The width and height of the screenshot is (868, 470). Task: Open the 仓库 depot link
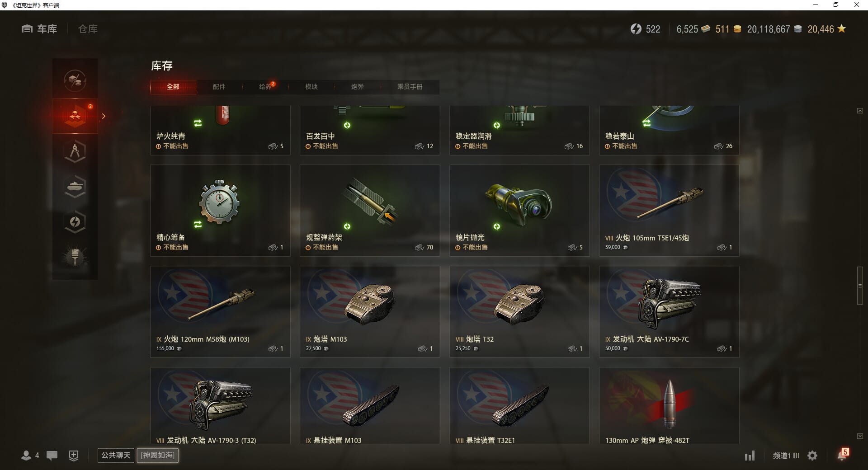point(88,29)
